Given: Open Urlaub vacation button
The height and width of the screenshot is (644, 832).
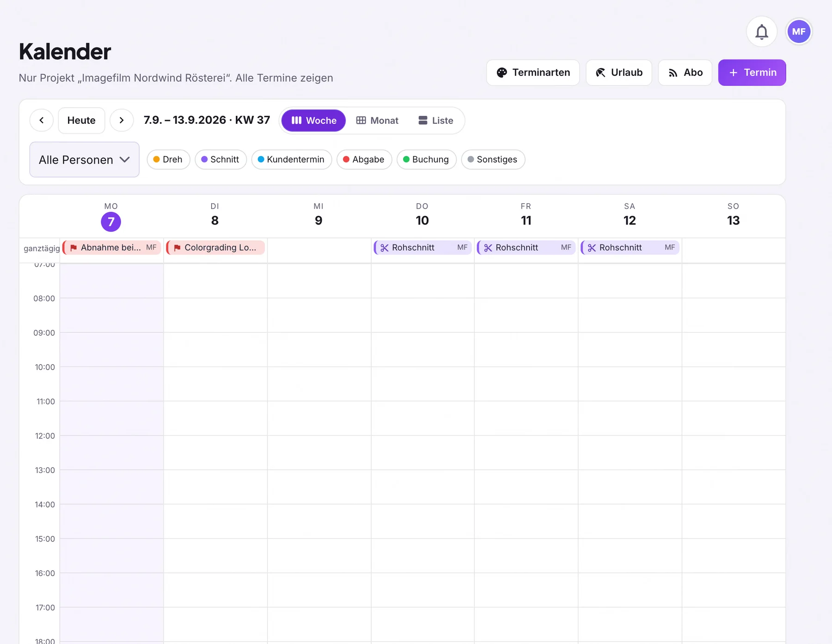Looking at the screenshot, I should pos(619,73).
